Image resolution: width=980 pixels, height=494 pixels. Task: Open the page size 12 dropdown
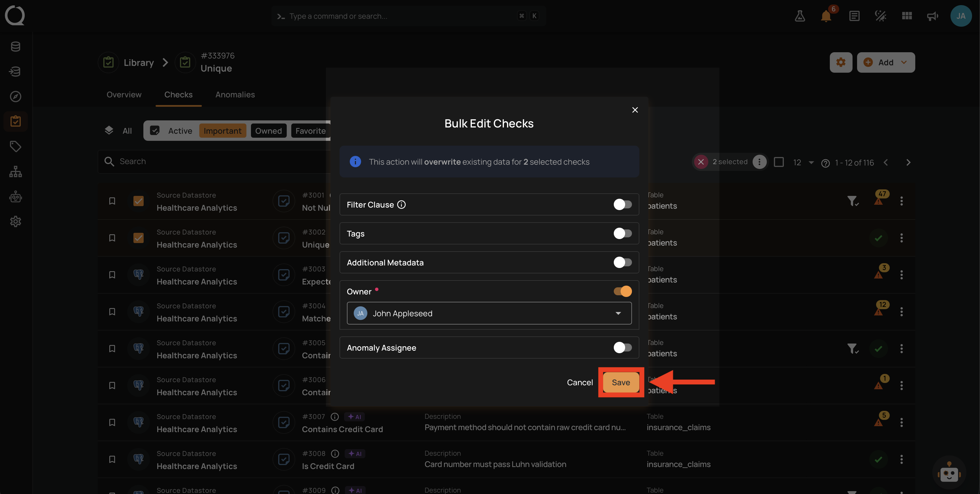[x=803, y=162]
